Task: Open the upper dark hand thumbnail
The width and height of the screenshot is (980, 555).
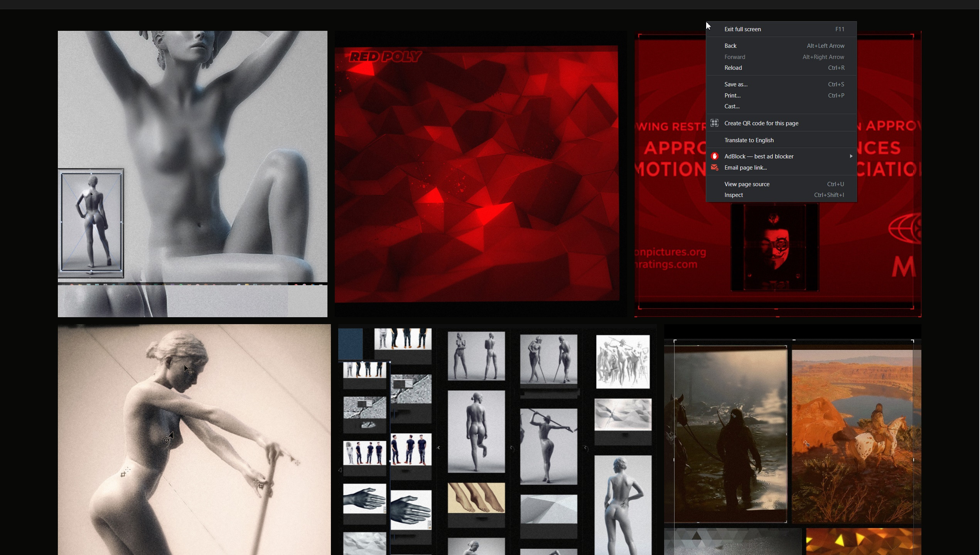Action: tap(364, 499)
